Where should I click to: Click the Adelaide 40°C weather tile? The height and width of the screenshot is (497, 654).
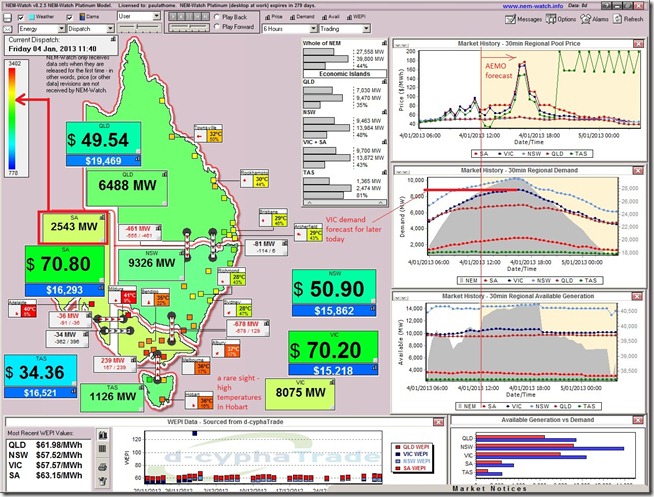tap(23, 309)
